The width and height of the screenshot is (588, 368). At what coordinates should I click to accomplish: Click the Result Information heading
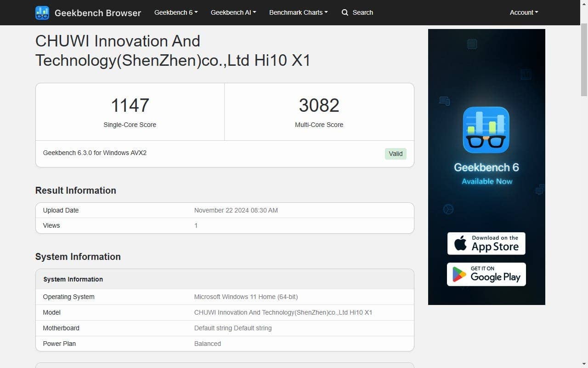point(76,190)
